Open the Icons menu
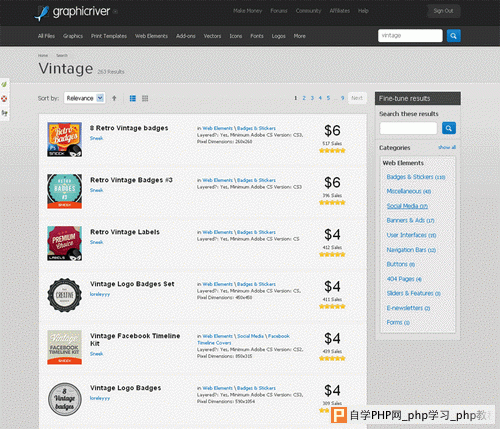The image size is (500, 429). coord(236,36)
